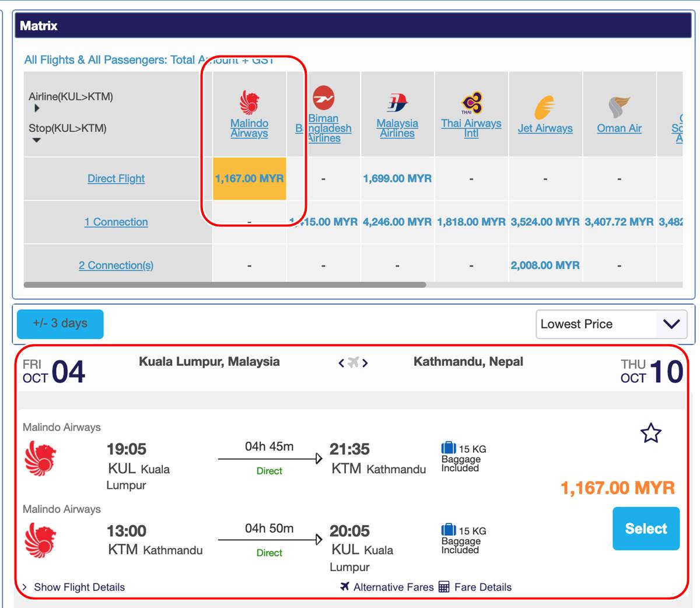This screenshot has width=700, height=608.
Task: Click the Oman Air logo icon
Action: (619, 107)
